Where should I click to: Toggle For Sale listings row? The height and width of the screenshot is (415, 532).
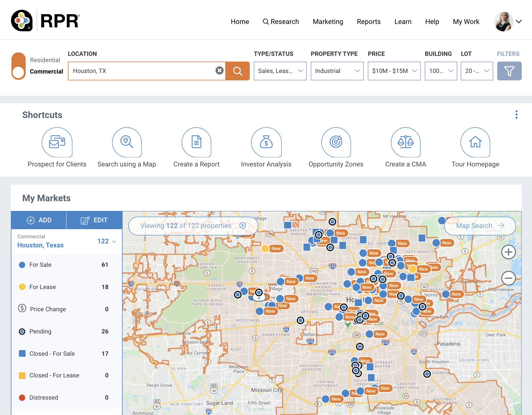click(x=67, y=265)
